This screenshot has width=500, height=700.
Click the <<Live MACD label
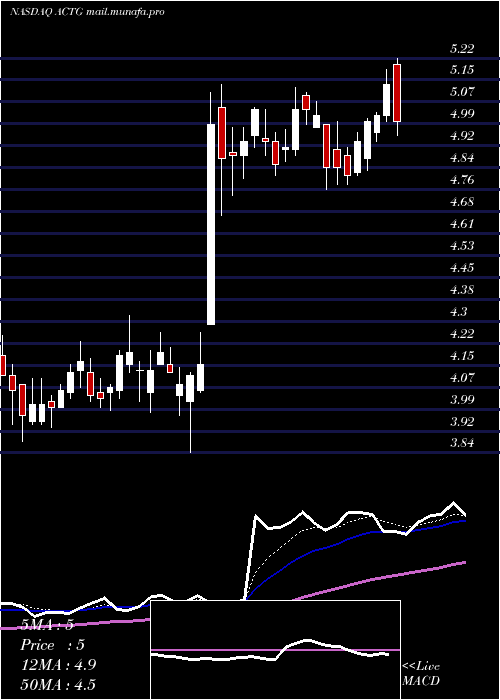[x=421, y=674]
